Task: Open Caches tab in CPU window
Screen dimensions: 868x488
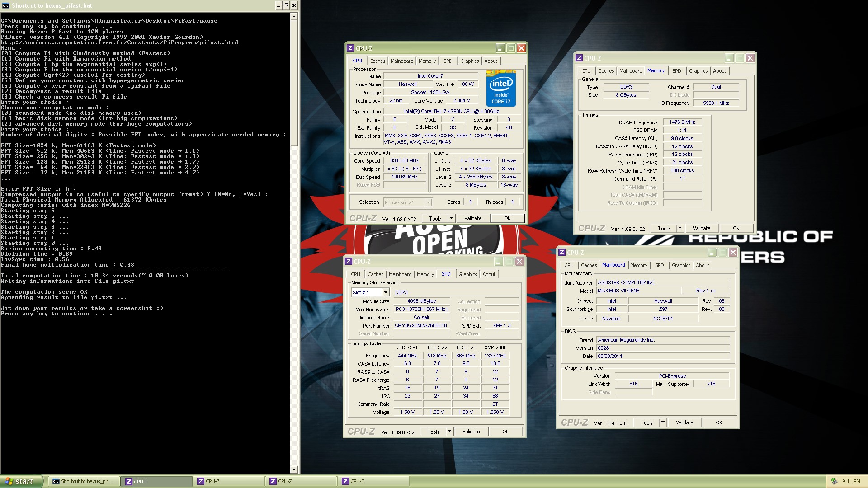Action: click(377, 61)
